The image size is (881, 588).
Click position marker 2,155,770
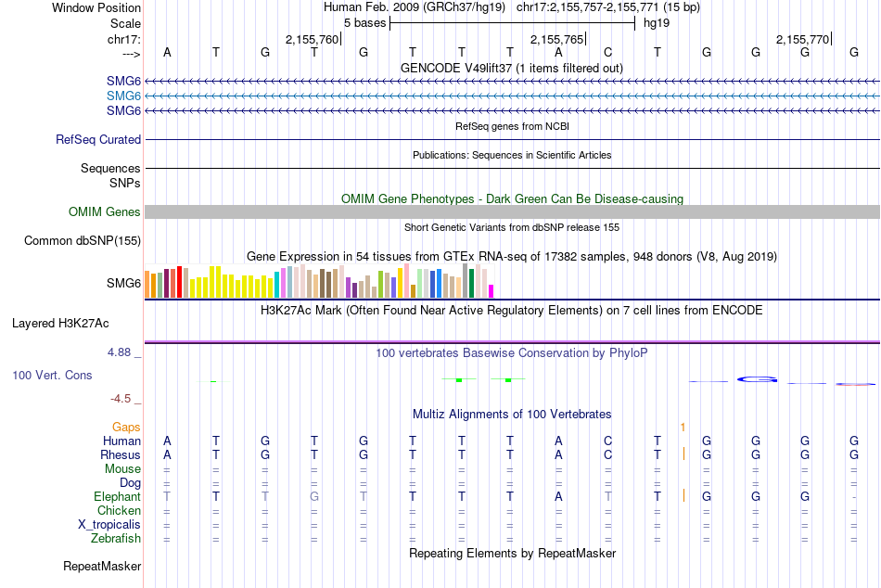pos(802,39)
